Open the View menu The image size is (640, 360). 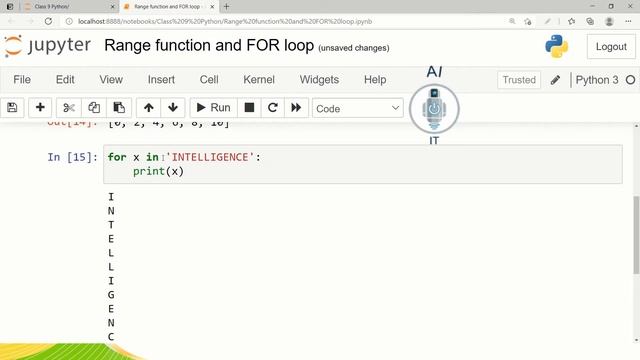[x=111, y=80]
